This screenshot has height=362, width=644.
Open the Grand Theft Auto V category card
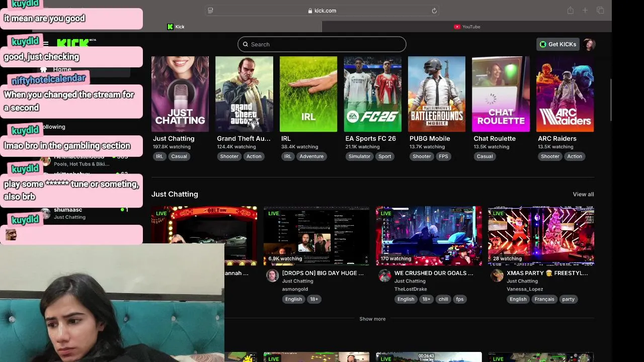pos(244,94)
